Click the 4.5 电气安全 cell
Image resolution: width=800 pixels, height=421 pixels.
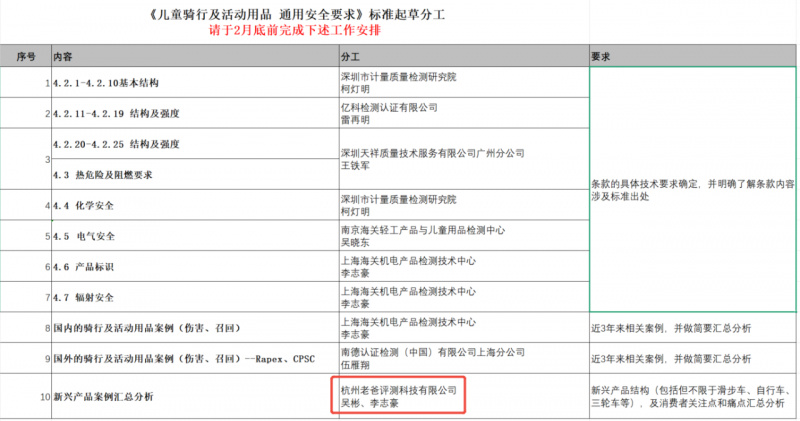pyautogui.click(x=85, y=237)
